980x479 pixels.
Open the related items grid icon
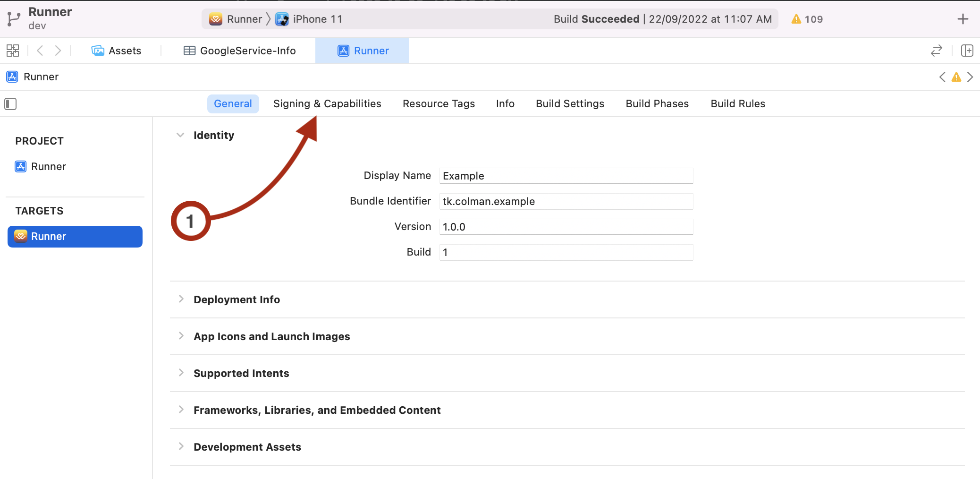point(13,51)
